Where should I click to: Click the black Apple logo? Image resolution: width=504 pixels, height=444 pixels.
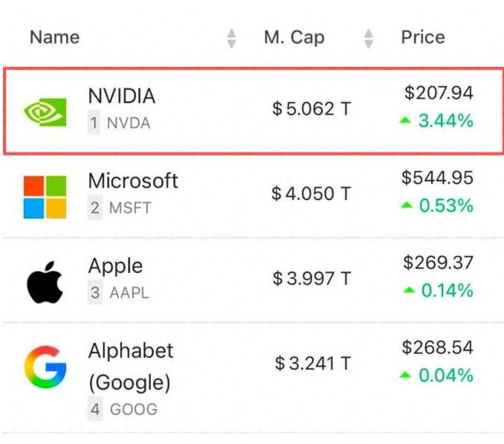pyautogui.click(x=45, y=283)
